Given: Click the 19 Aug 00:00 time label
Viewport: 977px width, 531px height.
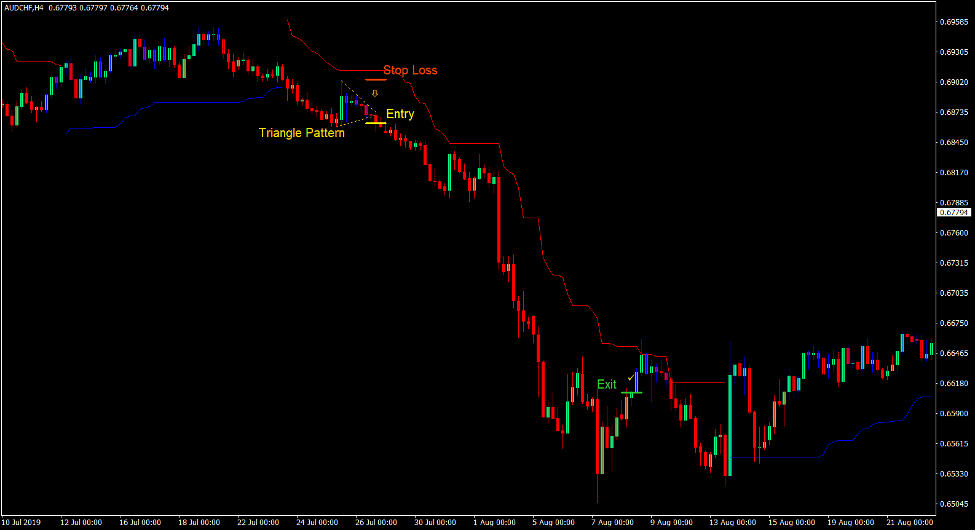Looking at the screenshot, I should (851, 522).
